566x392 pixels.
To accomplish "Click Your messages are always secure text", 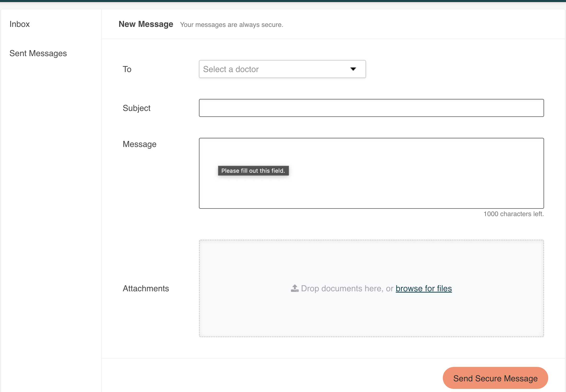I will (231, 25).
